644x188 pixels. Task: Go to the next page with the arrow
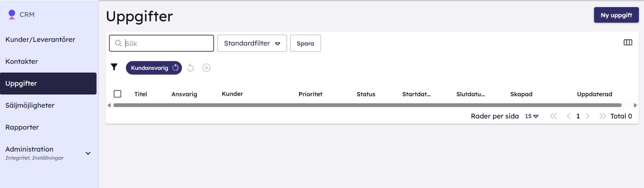click(588, 116)
